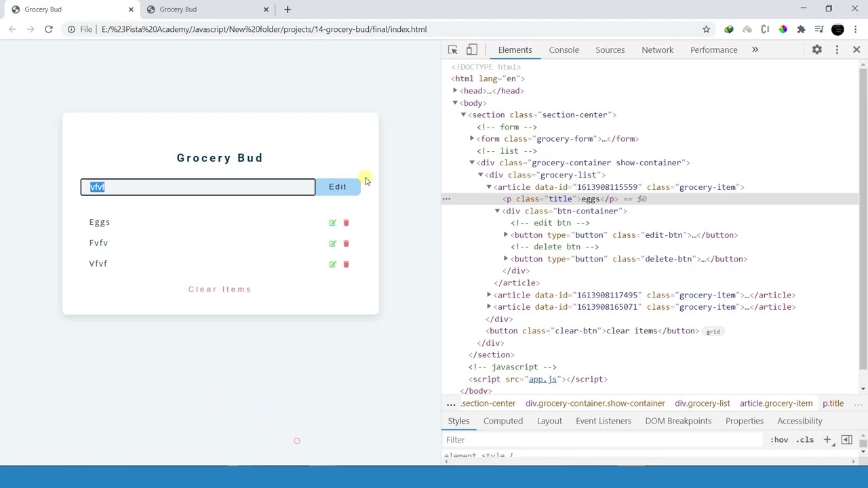This screenshot has height=488, width=868.
Task: Collapse the section-center node
Action: [464, 115]
